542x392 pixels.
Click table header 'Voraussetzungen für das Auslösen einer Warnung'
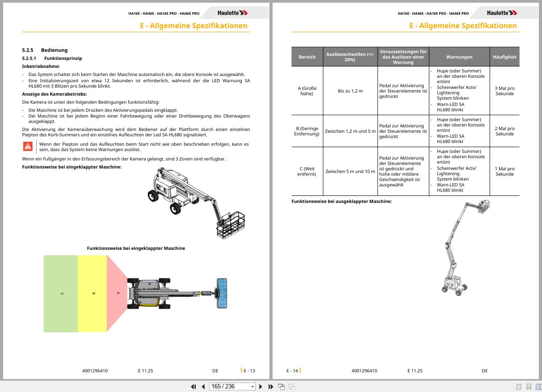point(403,57)
